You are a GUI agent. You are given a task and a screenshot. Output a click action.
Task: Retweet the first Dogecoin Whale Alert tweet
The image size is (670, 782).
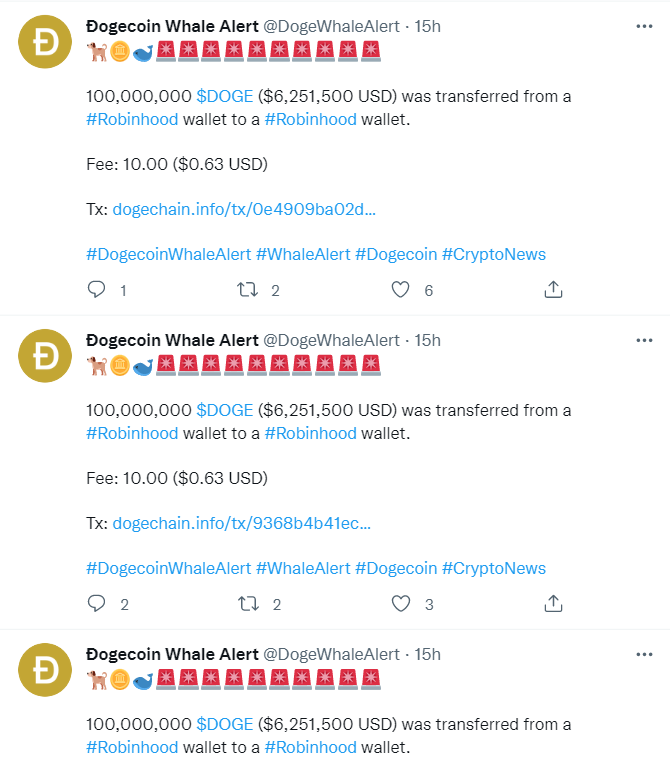(x=247, y=290)
